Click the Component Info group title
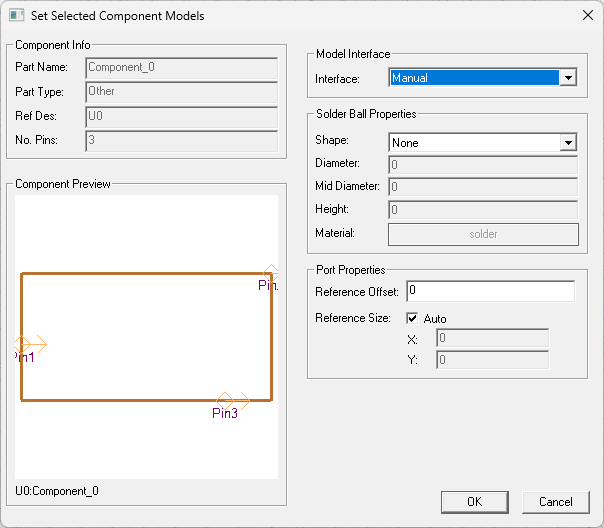This screenshot has height=528, width=604. pos(53,45)
